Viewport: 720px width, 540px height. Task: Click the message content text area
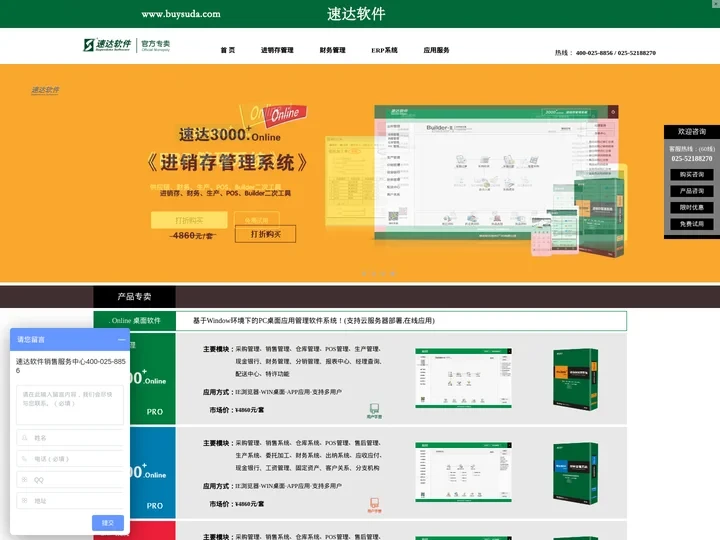point(70,405)
